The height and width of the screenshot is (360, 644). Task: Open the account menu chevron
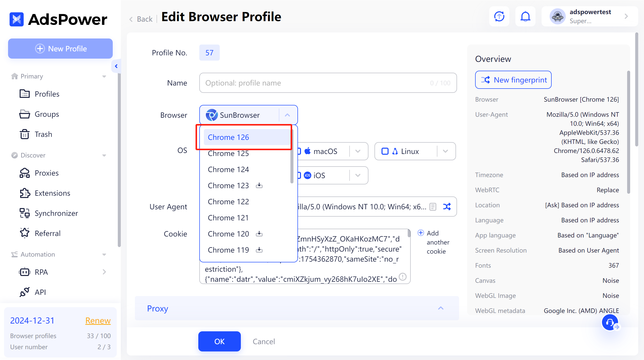[x=626, y=17]
